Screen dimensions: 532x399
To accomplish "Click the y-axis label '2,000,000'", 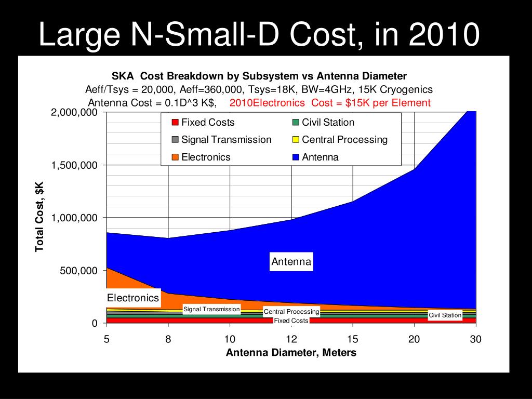I will [x=74, y=112].
